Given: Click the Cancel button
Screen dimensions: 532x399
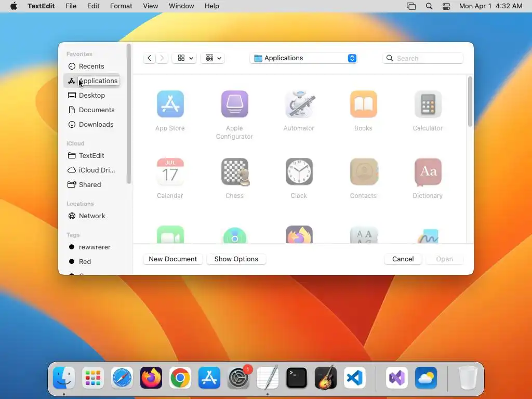Looking at the screenshot, I should [x=403, y=259].
